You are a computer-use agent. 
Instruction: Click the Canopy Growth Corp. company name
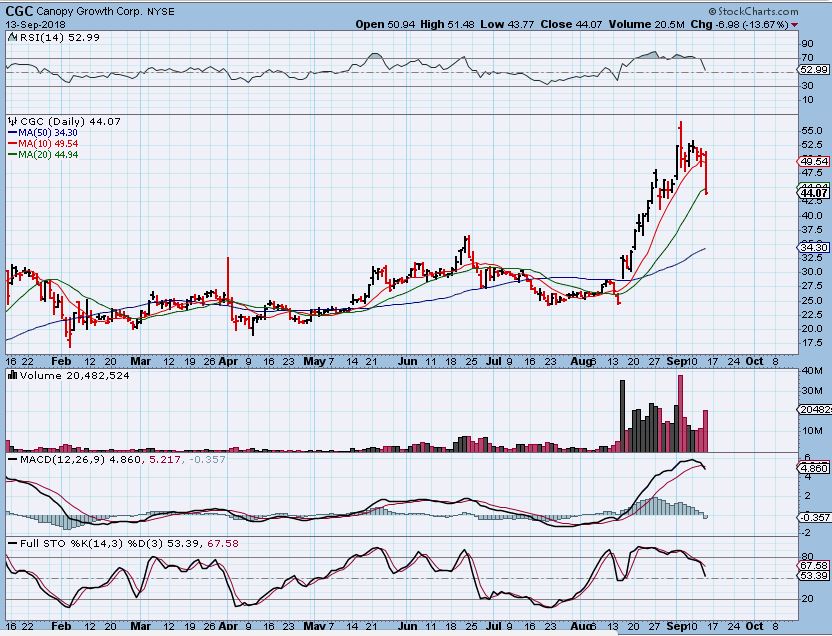tap(90, 11)
